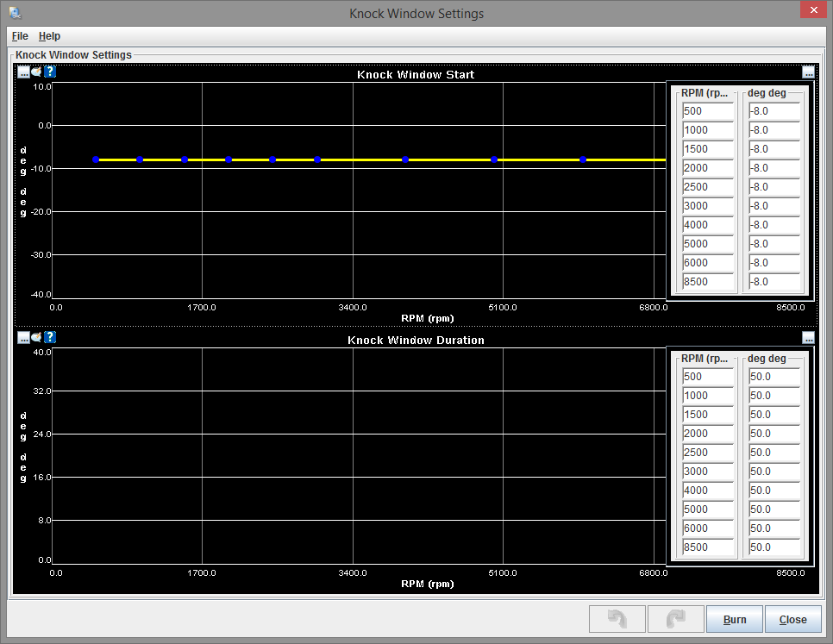Expand table options at Knock Window Duration top-right
Viewport: 833px width, 644px height.
pos(808,338)
